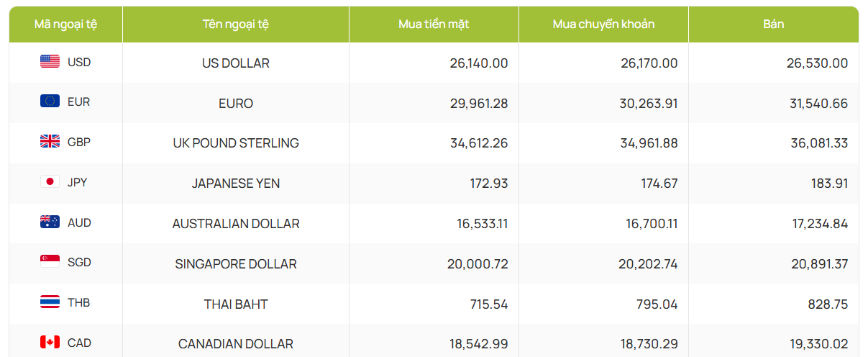Click the GBP cash buying rate 34,612.26

[x=479, y=143]
